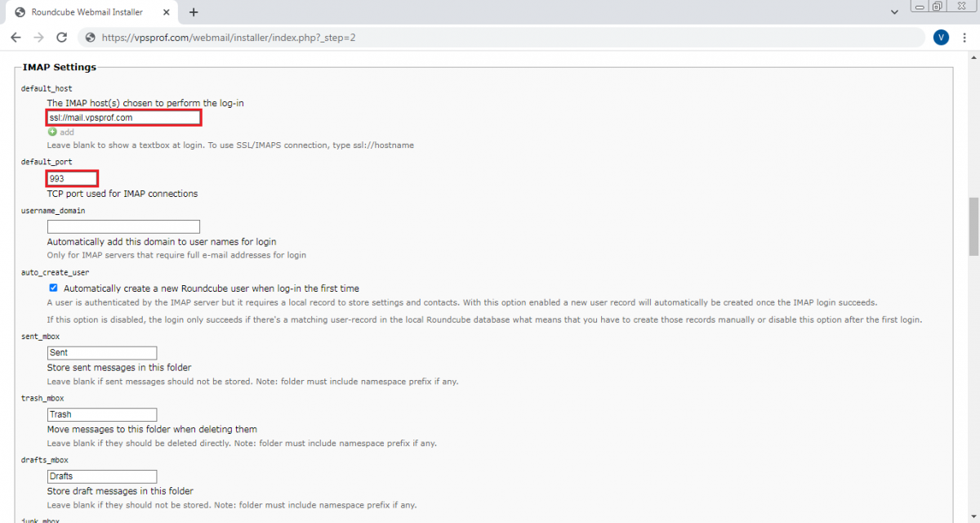
Task: Click the empty username_domain input field
Action: (123, 226)
